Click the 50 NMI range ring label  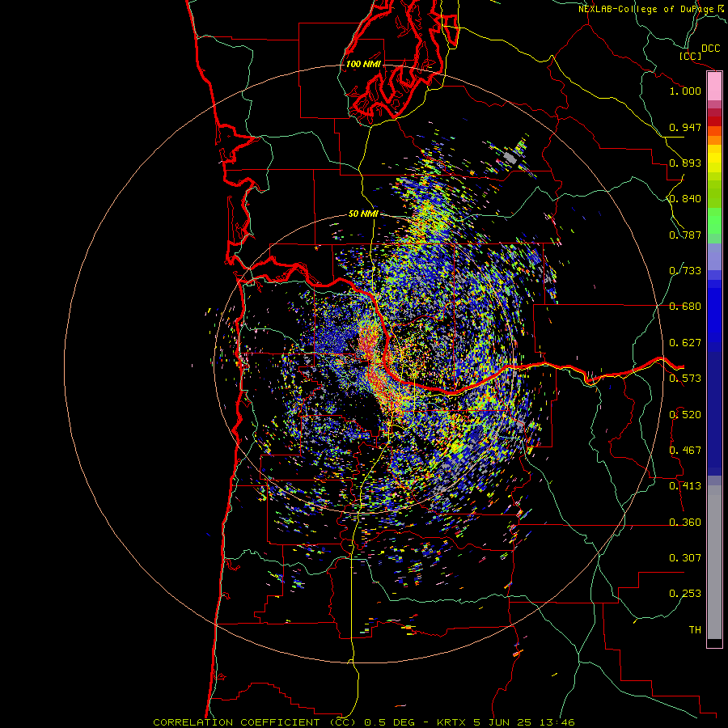tap(363, 214)
